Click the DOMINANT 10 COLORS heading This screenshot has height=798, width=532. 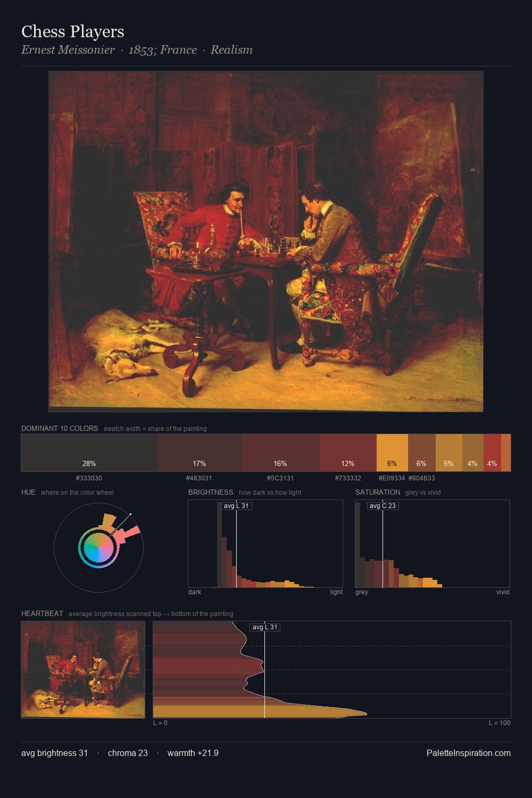[60, 428]
